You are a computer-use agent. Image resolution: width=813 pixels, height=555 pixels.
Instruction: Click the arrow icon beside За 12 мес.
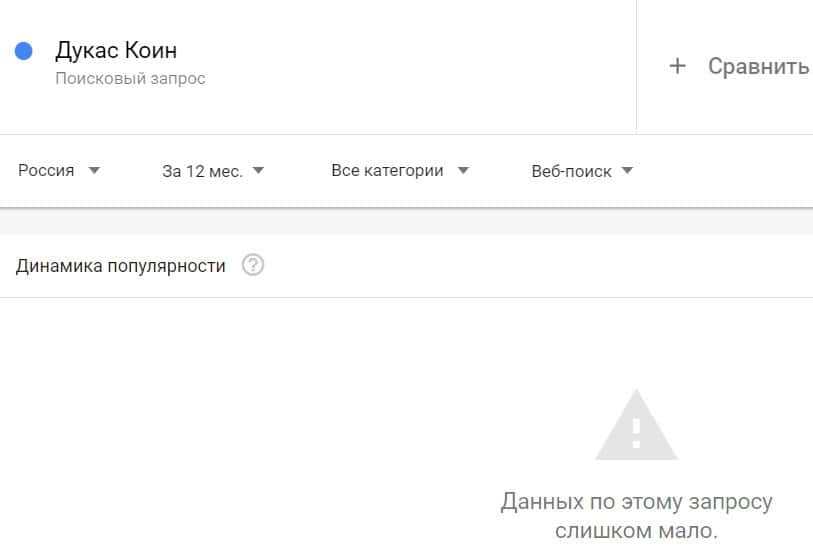pyautogui.click(x=258, y=170)
